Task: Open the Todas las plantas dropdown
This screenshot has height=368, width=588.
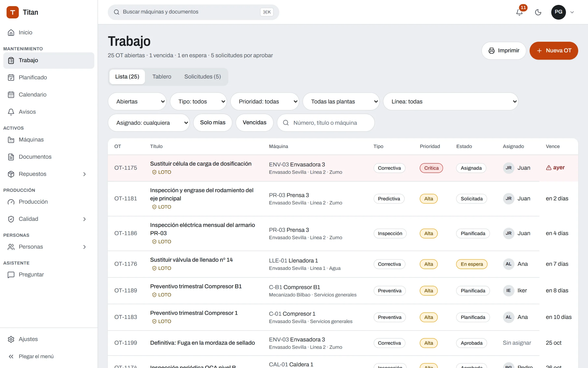Action: [341, 102]
